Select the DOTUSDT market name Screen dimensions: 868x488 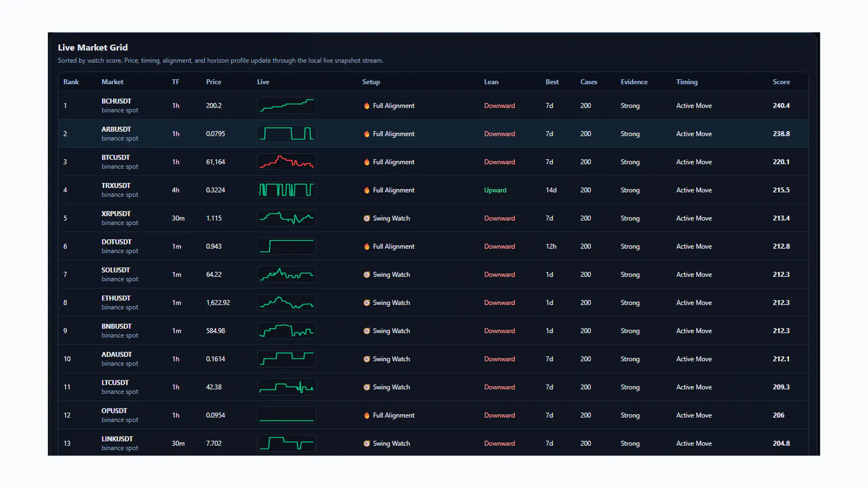(117, 242)
